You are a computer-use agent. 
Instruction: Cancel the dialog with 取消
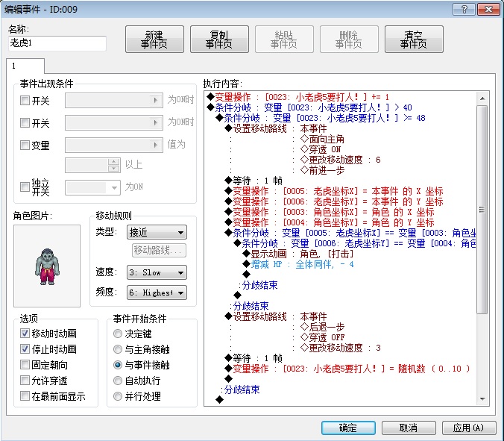point(409,428)
